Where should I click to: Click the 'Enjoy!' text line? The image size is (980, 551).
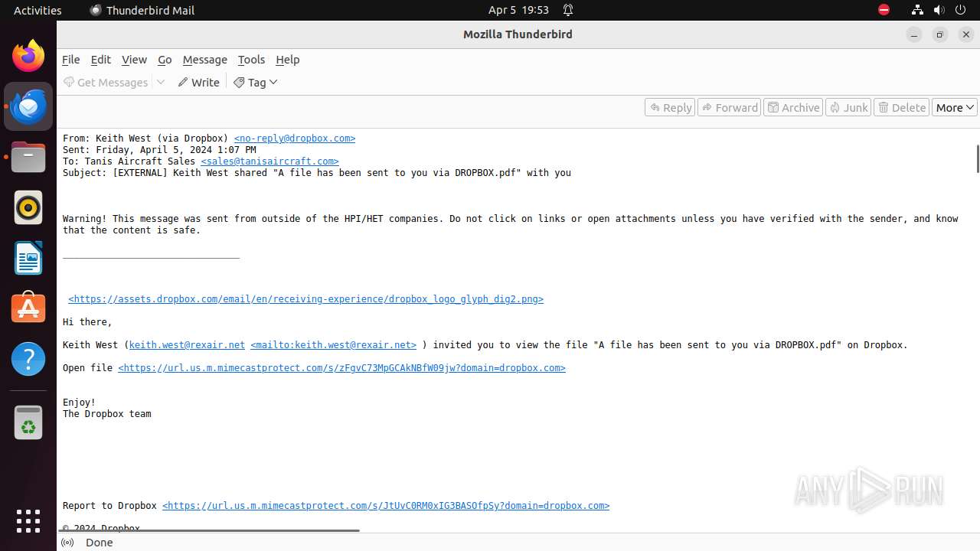tap(79, 403)
